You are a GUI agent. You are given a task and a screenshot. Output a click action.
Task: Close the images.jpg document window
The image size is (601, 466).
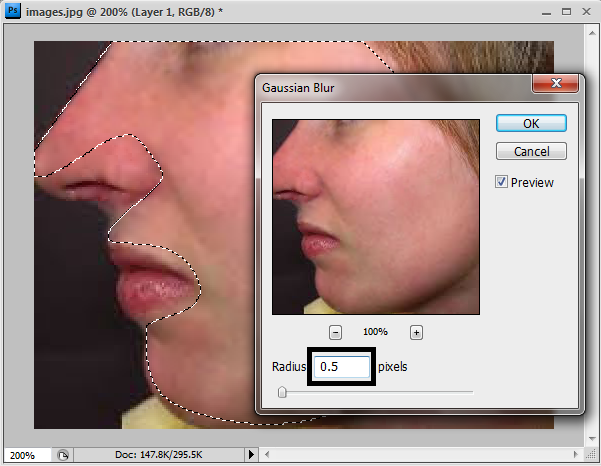coord(586,12)
